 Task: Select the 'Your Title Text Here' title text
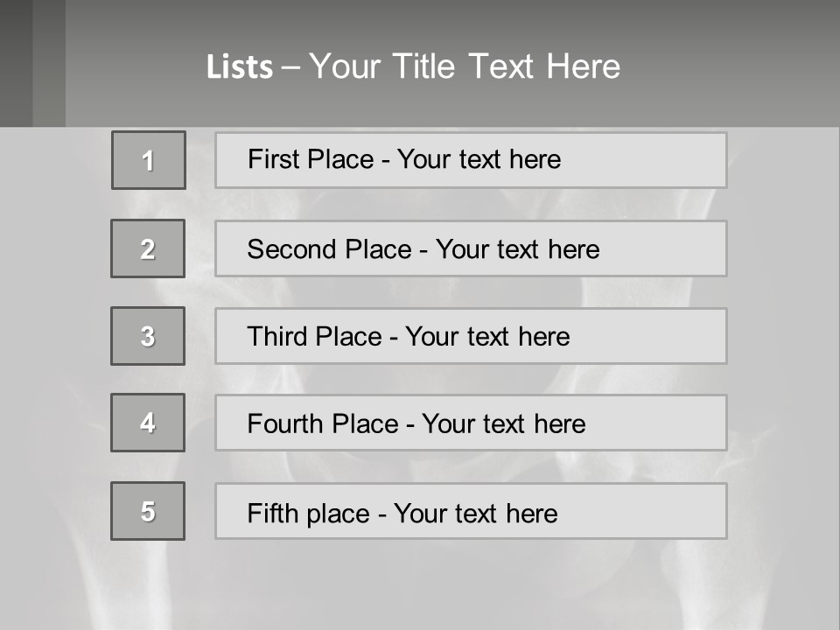(x=465, y=66)
